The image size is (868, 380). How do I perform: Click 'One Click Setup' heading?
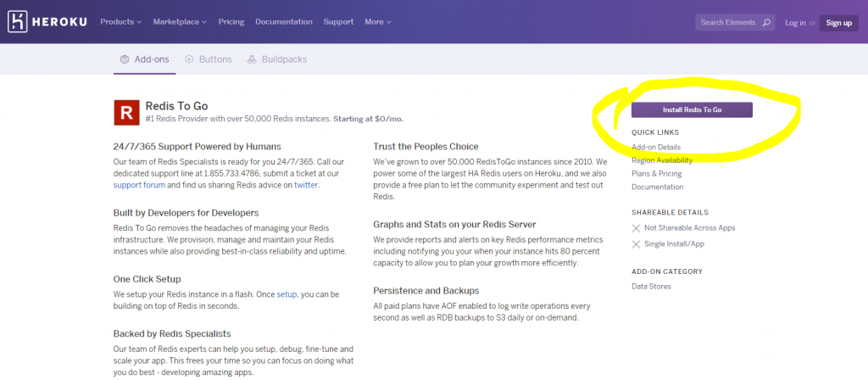tap(147, 279)
